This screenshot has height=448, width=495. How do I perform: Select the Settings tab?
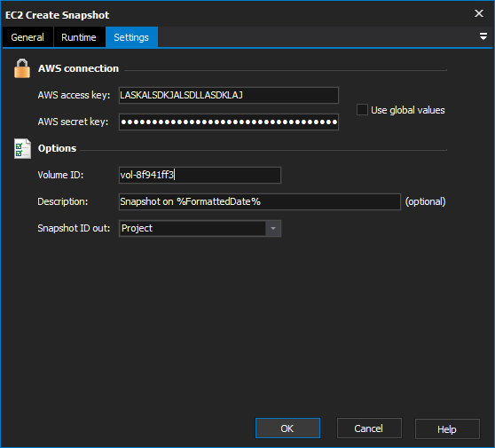point(131,37)
